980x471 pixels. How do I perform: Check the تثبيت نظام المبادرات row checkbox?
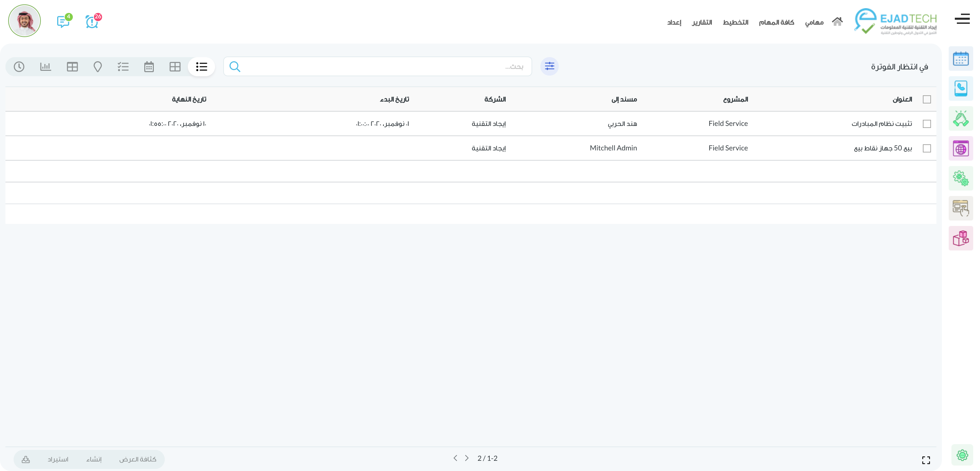(x=927, y=124)
